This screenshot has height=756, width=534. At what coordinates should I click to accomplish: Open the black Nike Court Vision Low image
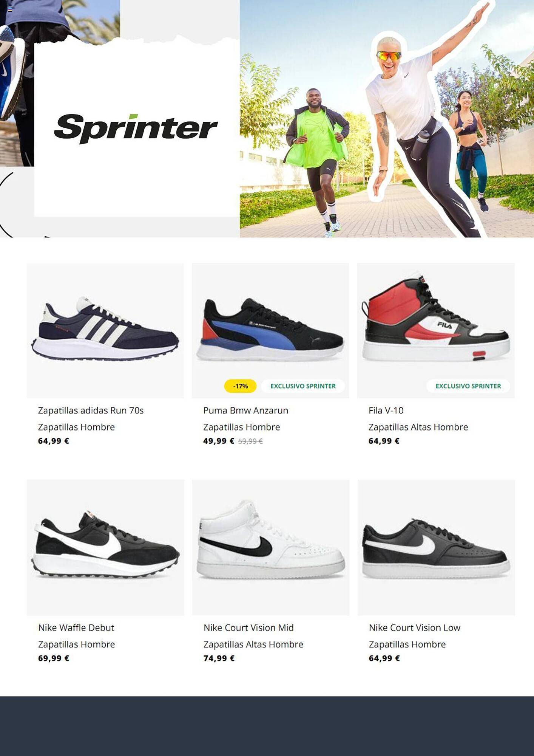point(436,547)
